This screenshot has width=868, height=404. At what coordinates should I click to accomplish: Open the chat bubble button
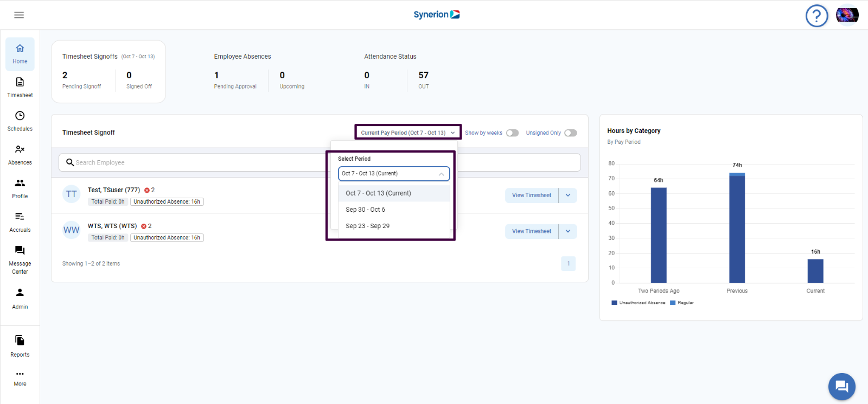[x=841, y=387]
